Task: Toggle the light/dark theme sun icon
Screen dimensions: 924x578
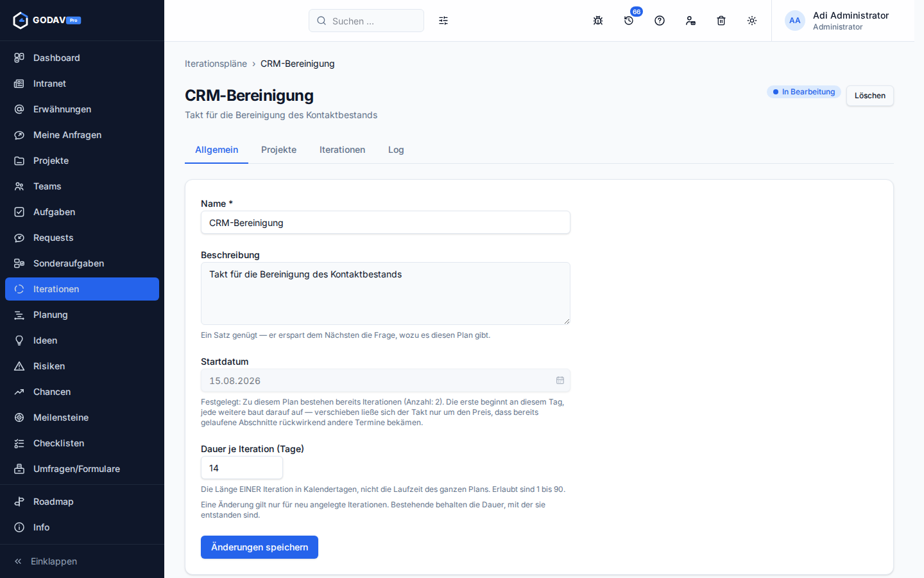Action: click(752, 21)
